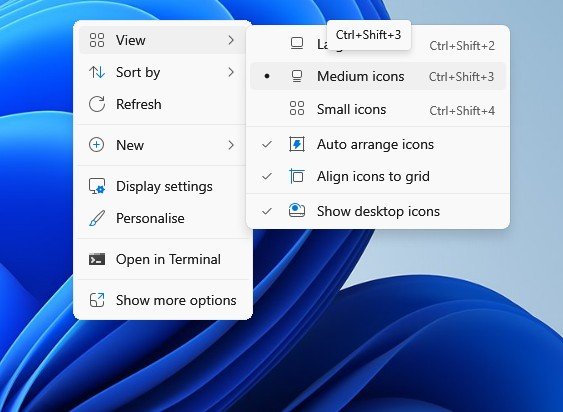
Task: Open Display settings
Action: coord(162,186)
